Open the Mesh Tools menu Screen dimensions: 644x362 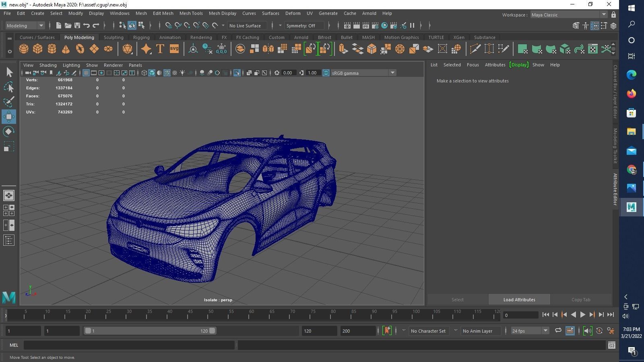[x=191, y=13]
